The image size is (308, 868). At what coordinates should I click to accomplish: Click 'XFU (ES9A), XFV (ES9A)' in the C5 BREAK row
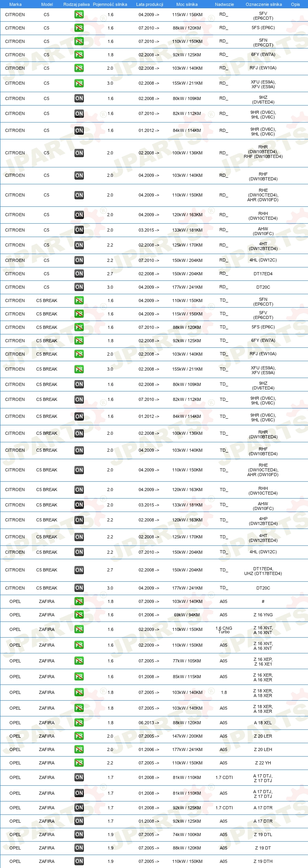tap(263, 370)
